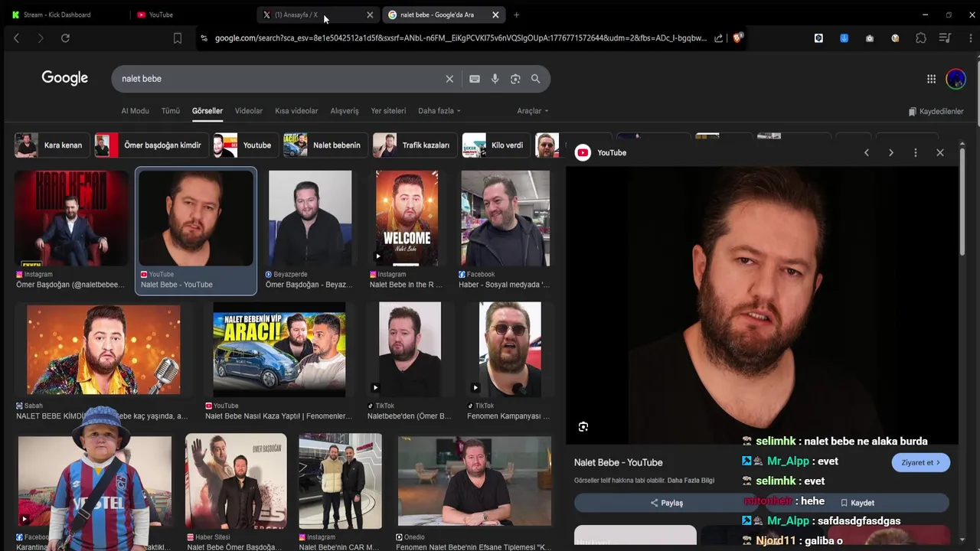Select the Kısa videolar tab
This screenshot has width=980, height=551.
tap(296, 111)
